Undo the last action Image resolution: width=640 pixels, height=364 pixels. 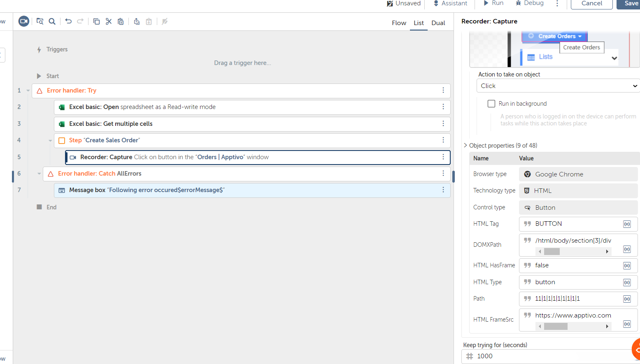(68, 21)
